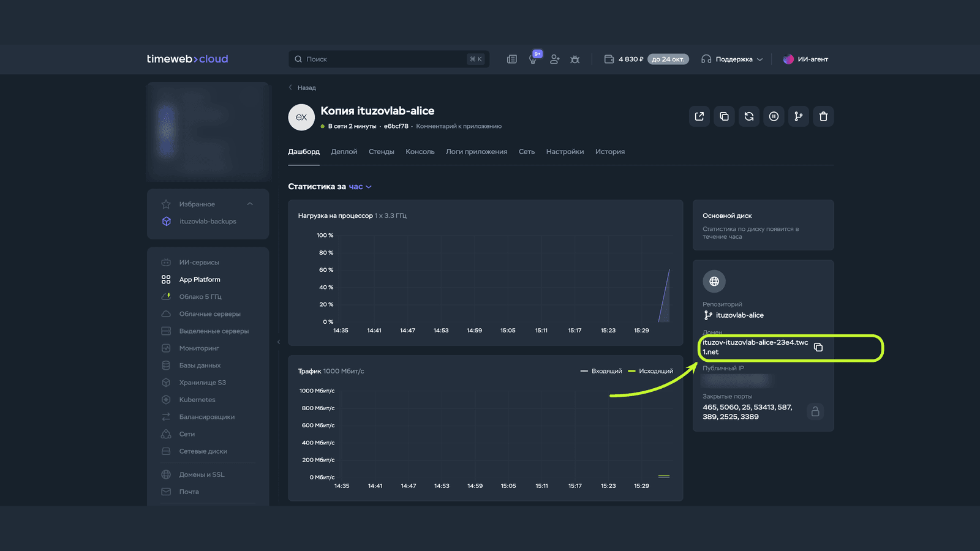This screenshot has width=980, height=551.
Task: Switch to the Деплой tab
Action: 344,152
